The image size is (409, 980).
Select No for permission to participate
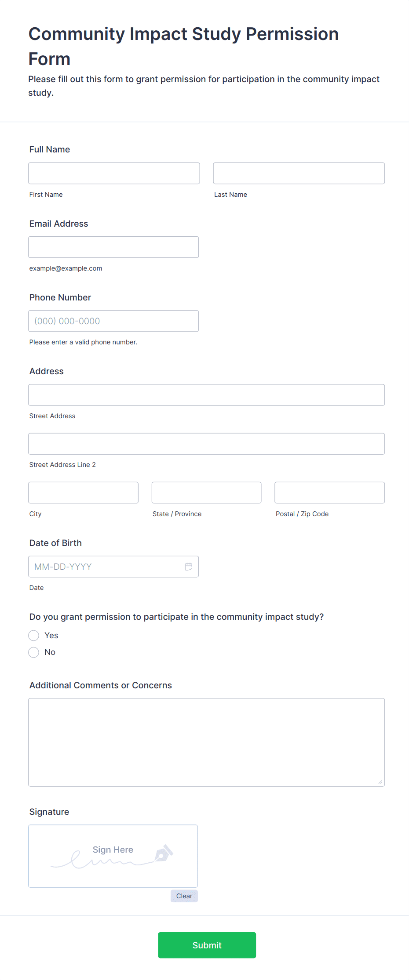coord(33,652)
